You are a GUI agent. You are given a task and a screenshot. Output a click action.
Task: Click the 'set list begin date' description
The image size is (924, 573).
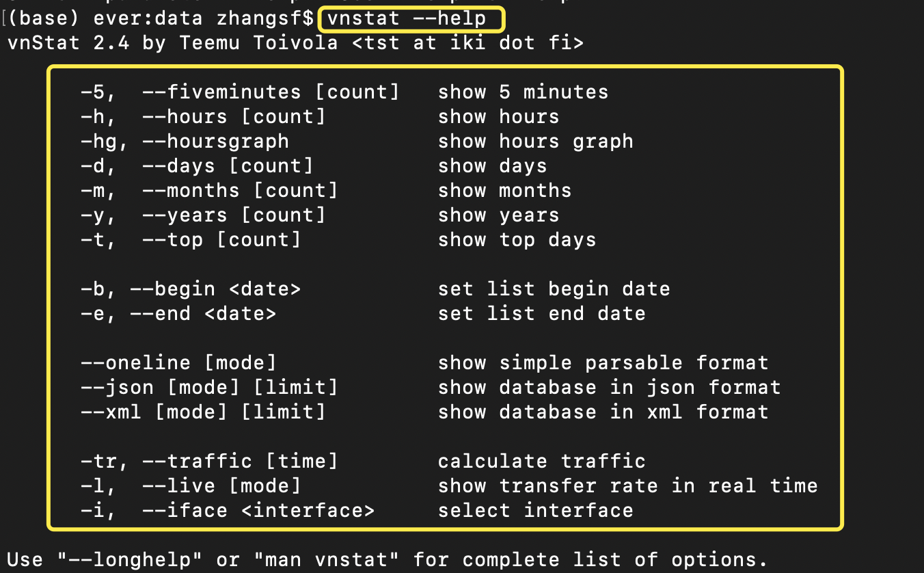(x=554, y=289)
